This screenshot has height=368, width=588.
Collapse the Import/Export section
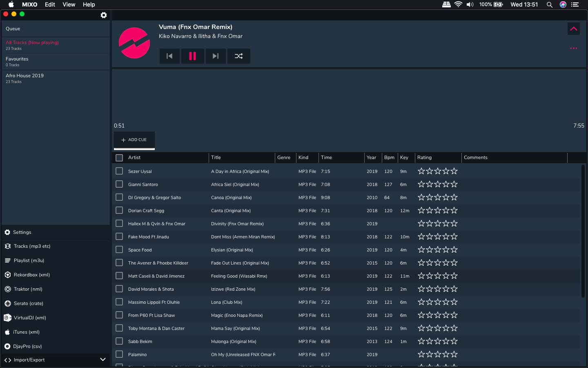(x=103, y=359)
